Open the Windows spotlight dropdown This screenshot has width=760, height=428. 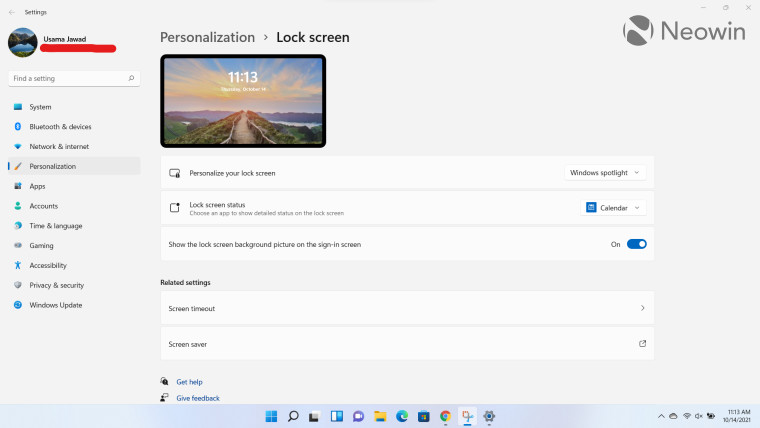pyautogui.click(x=605, y=173)
